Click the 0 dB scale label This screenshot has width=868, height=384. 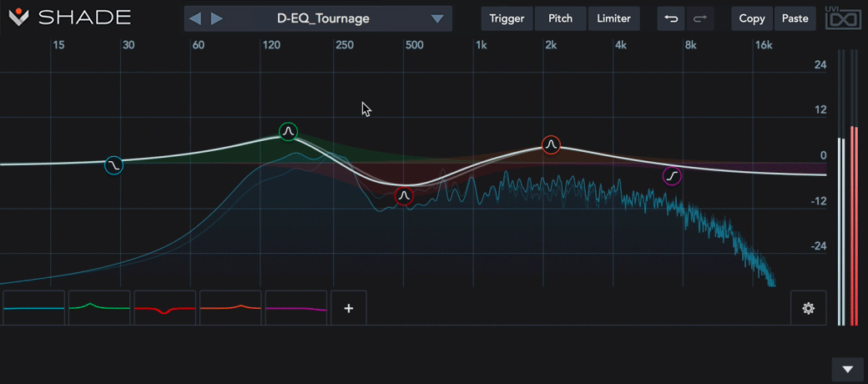(824, 155)
